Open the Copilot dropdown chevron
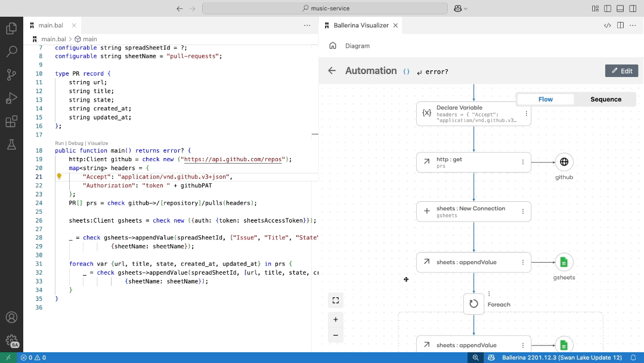644x363 pixels. point(466,8)
